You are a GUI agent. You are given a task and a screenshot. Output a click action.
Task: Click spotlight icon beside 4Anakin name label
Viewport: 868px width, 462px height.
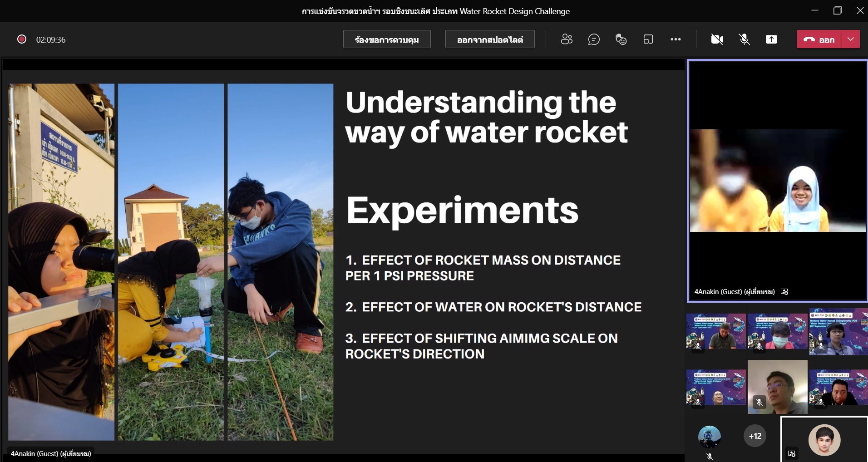click(784, 292)
